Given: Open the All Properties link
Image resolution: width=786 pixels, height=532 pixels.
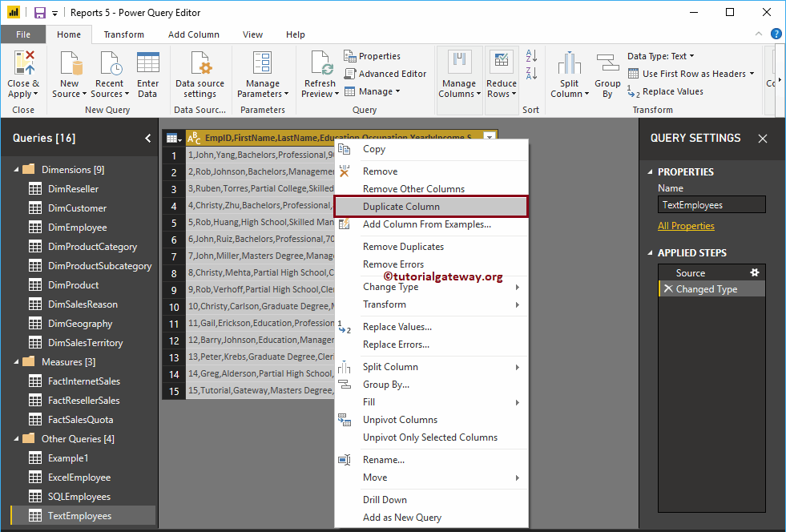Looking at the screenshot, I should coord(686,226).
